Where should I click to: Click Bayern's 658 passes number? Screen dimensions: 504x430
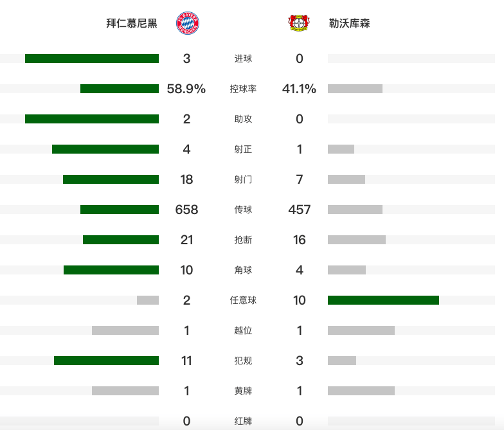coord(186,210)
